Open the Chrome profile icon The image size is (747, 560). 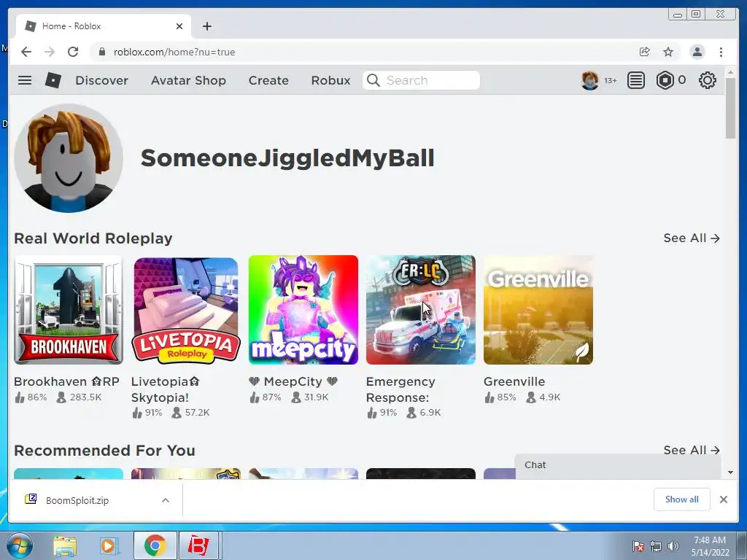pyautogui.click(x=697, y=52)
